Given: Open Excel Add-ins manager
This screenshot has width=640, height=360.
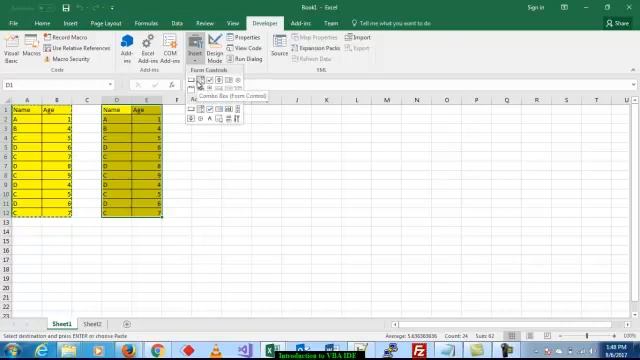Looking at the screenshot, I should [x=148, y=49].
